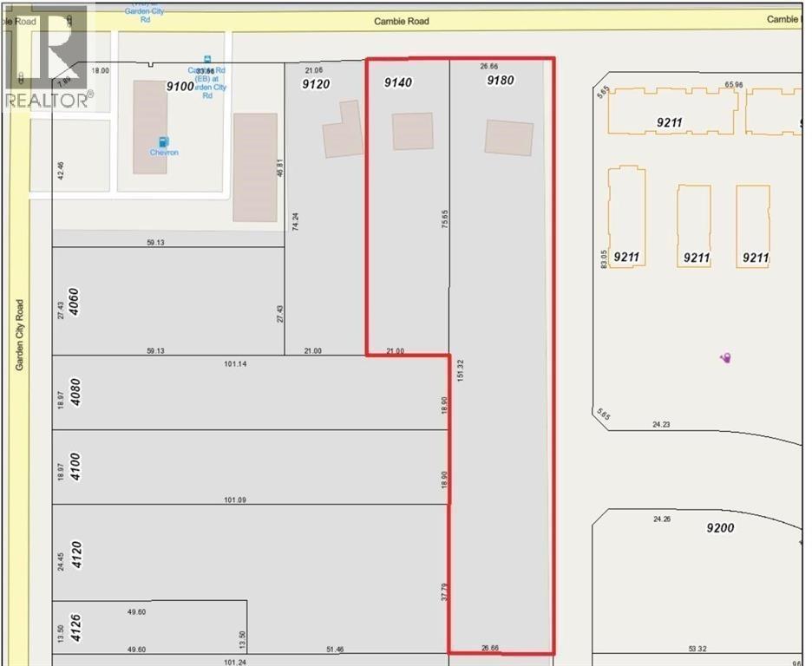Image resolution: width=812 pixels, height=666 pixels.
Task: Click the Cambie Road label at top center
Action: [402, 21]
